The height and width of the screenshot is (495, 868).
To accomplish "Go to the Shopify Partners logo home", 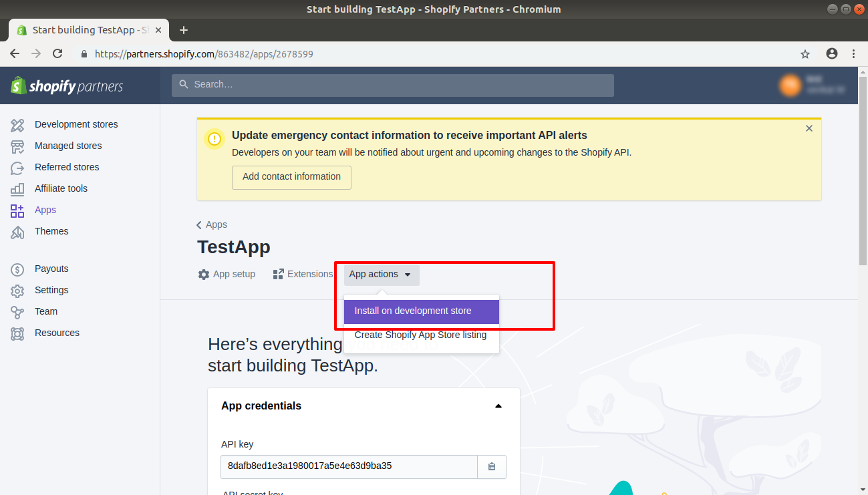I will click(67, 86).
